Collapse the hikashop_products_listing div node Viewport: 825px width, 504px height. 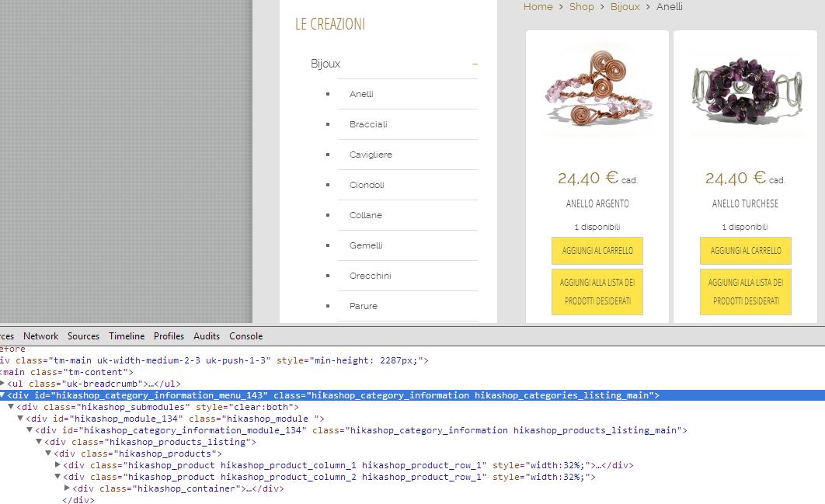coord(38,441)
